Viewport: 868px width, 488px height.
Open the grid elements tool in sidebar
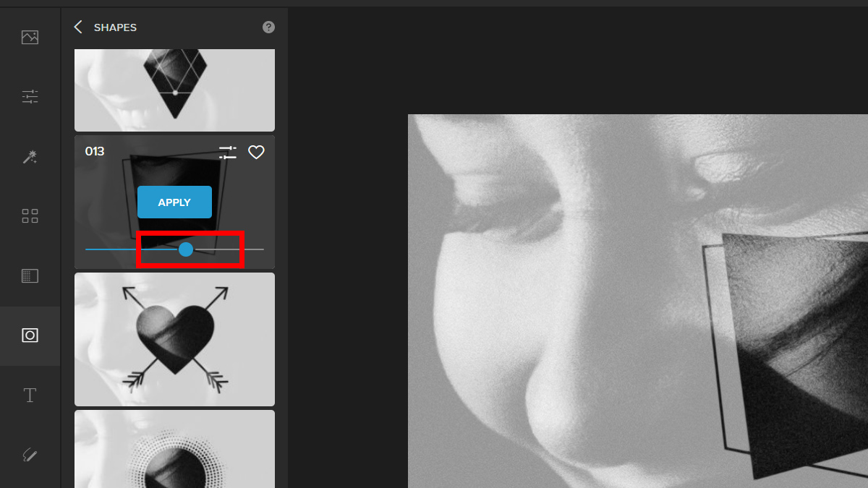click(30, 215)
